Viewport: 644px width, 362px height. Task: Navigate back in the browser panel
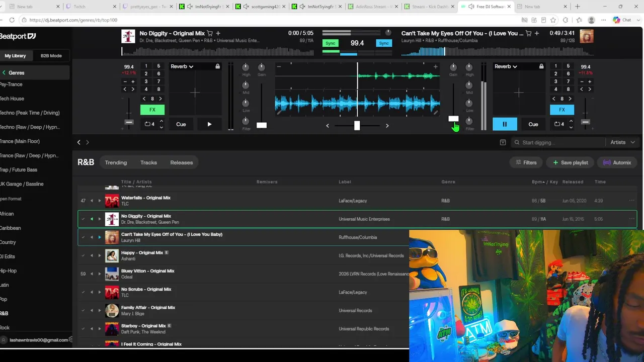pyautogui.click(x=78, y=142)
